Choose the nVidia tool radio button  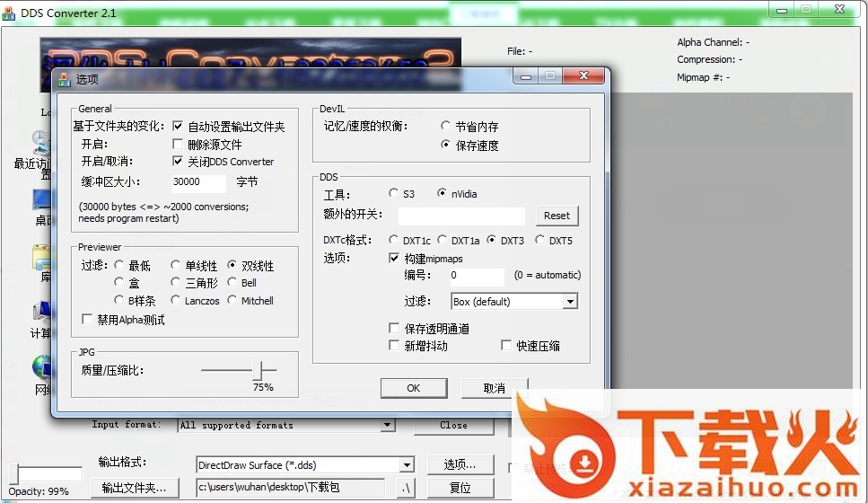[442, 193]
